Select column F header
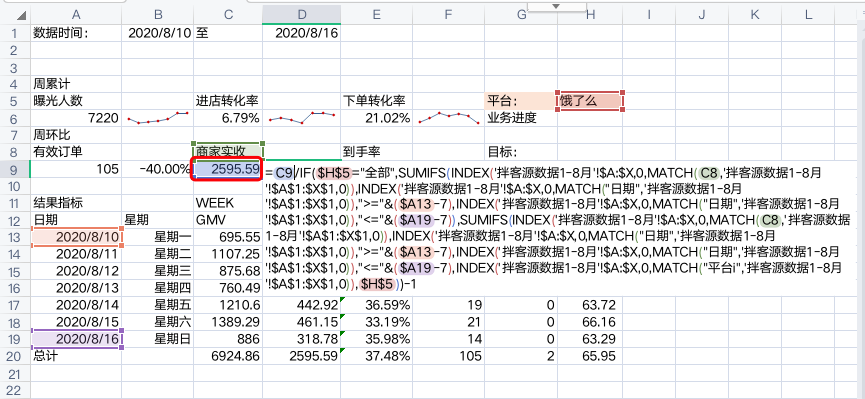865x399 pixels. click(448, 15)
